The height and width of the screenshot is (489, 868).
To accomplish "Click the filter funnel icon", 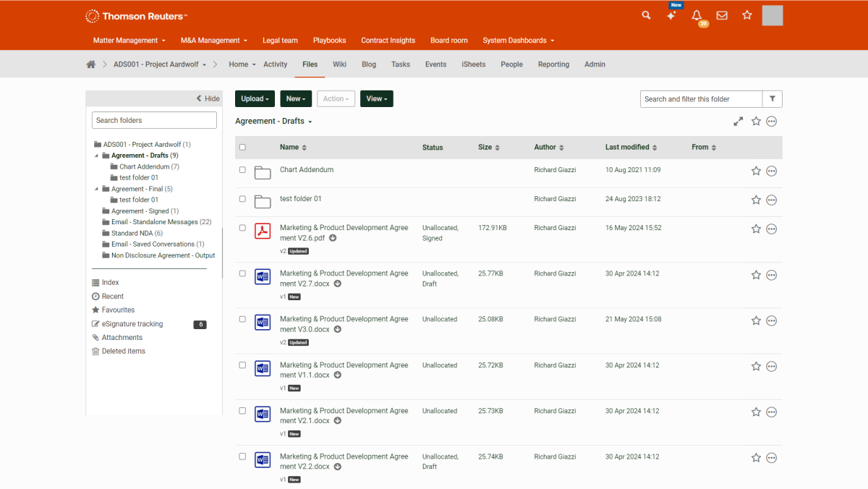I will tap(773, 99).
